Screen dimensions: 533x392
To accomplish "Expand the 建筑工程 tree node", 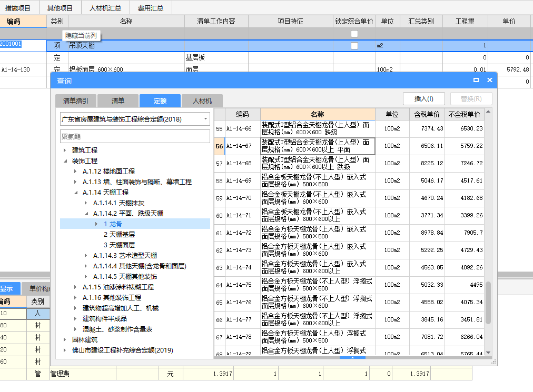I will pyautogui.click(x=65, y=150).
